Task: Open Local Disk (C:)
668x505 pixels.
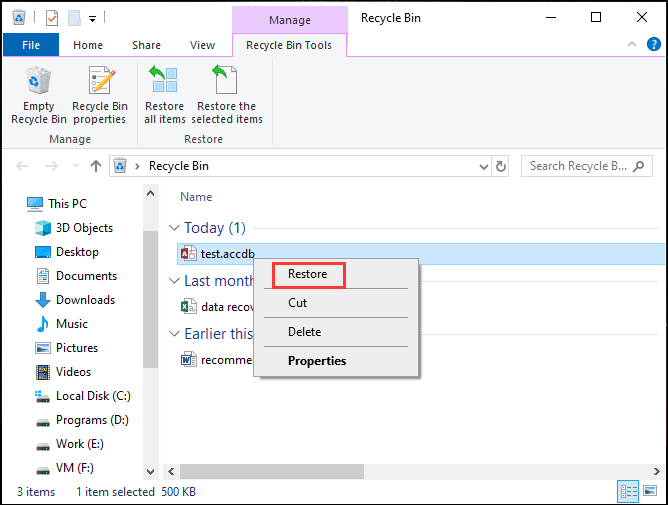Action: click(x=83, y=396)
